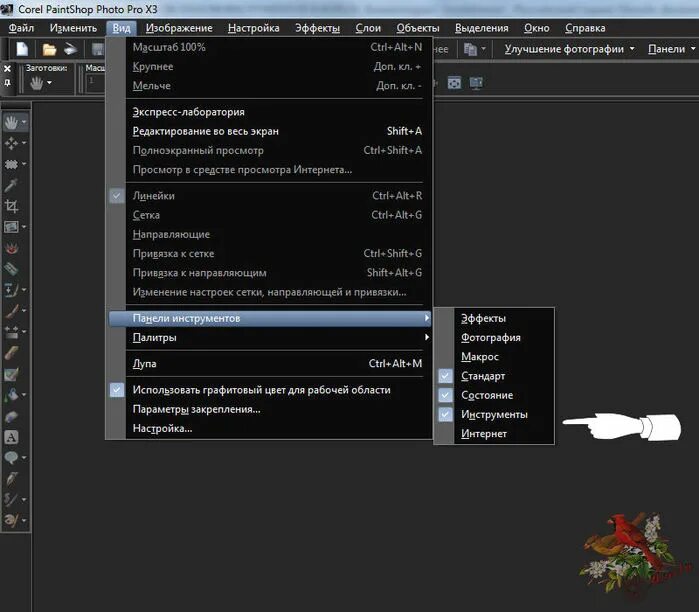The image size is (699, 612).
Task: Open the Объекты menu
Action: [x=418, y=28]
